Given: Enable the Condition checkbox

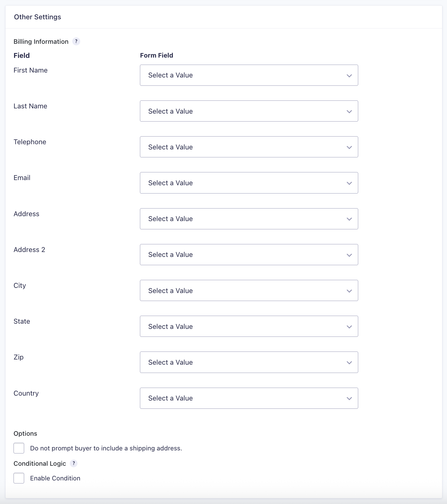Looking at the screenshot, I should [x=19, y=478].
